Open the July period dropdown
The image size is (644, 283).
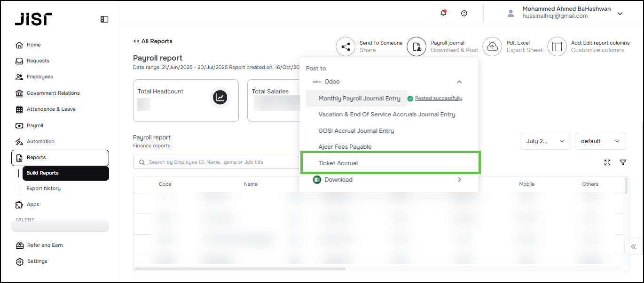coord(545,141)
